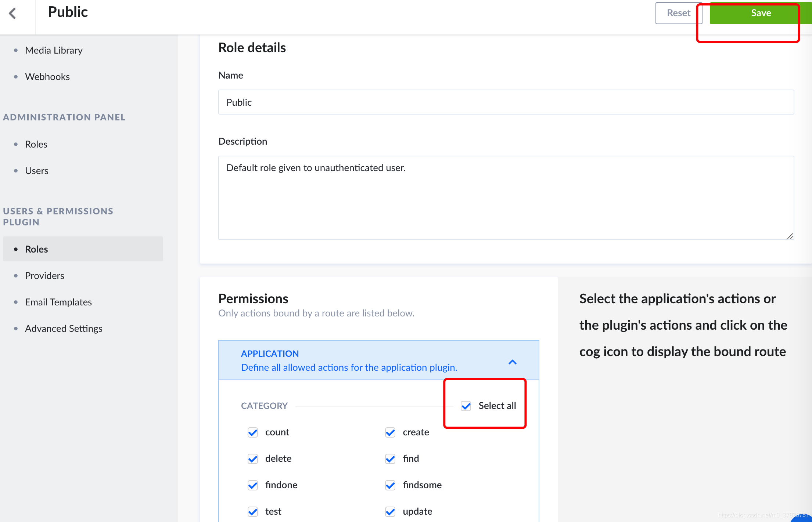Toggle the test permission checkbox
The width and height of the screenshot is (812, 522).
tap(253, 511)
